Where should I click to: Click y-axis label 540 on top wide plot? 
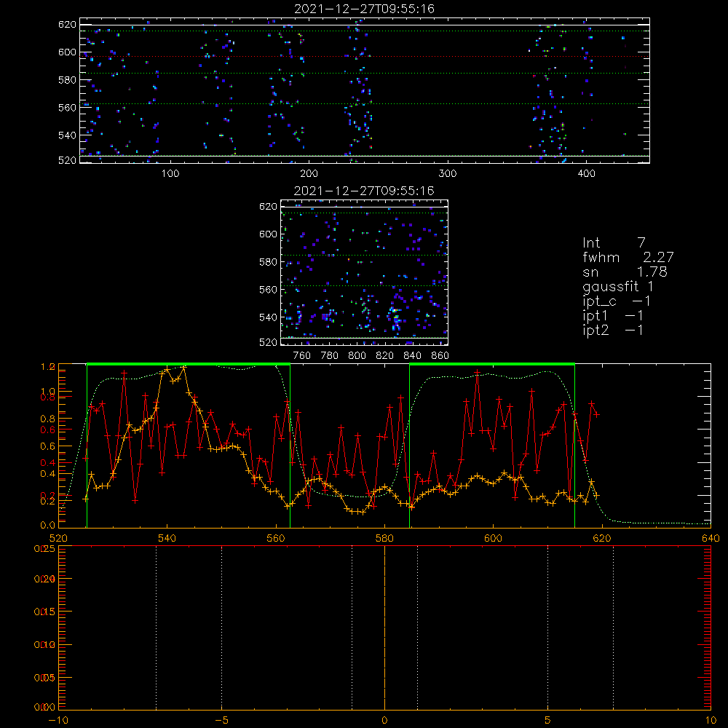point(67,135)
